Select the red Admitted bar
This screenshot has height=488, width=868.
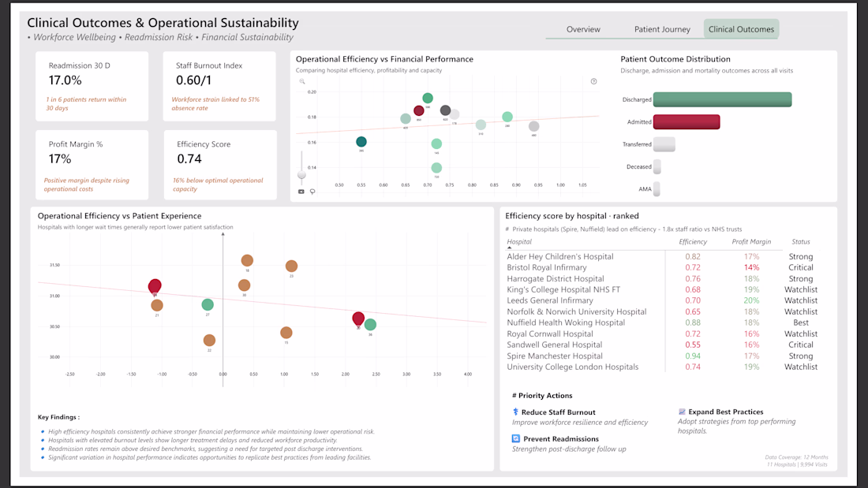(687, 121)
